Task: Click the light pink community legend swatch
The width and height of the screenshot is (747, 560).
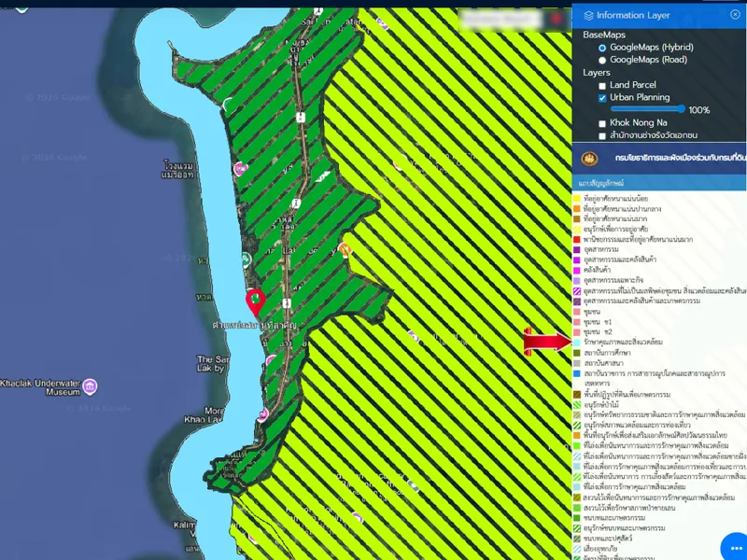Action: click(x=577, y=312)
